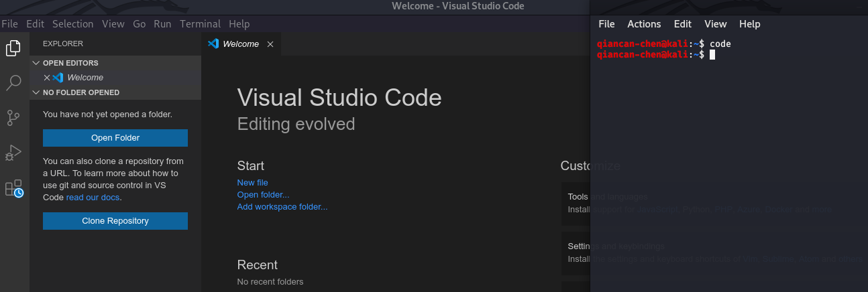Click the 'Start' section heading
The width and height of the screenshot is (868, 292).
251,166
